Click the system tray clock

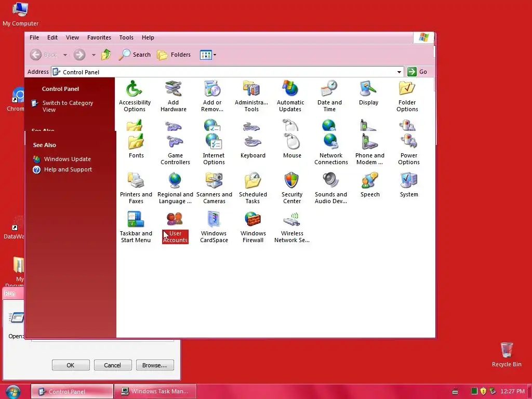512,391
